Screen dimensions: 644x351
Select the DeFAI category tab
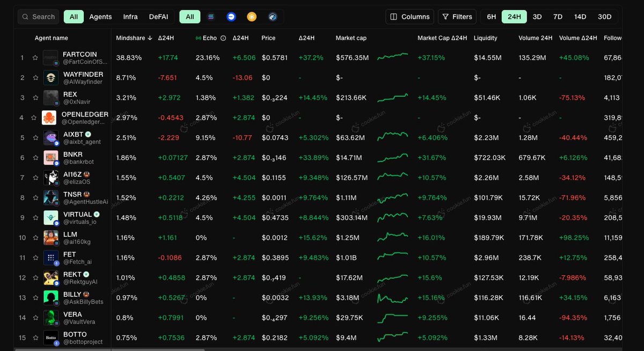tap(158, 17)
